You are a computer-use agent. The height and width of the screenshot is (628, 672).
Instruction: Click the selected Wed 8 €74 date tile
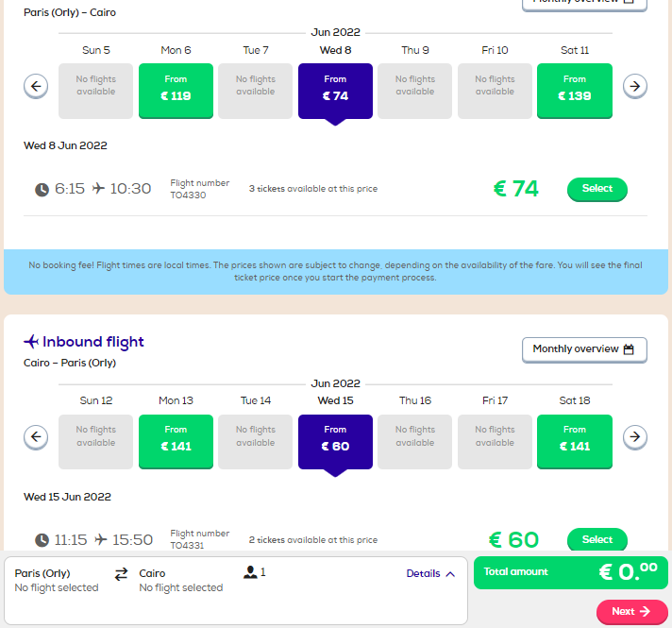tap(335, 91)
